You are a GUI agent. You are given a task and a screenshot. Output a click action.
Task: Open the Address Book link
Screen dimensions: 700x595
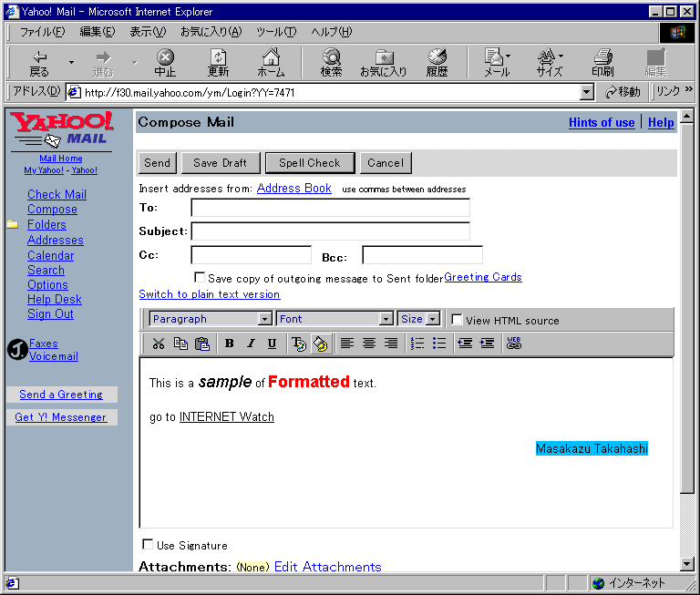pyautogui.click(x=294, y=189)
